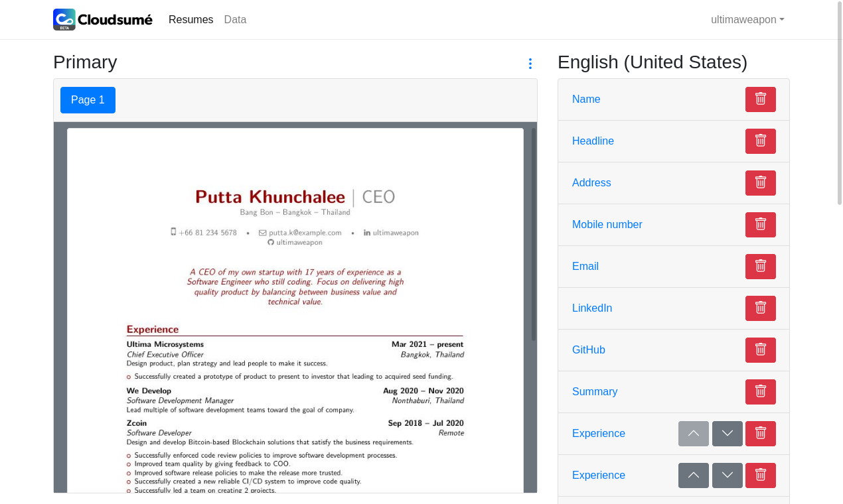
Task: Open the Address section link
Action: pos(591,183)
